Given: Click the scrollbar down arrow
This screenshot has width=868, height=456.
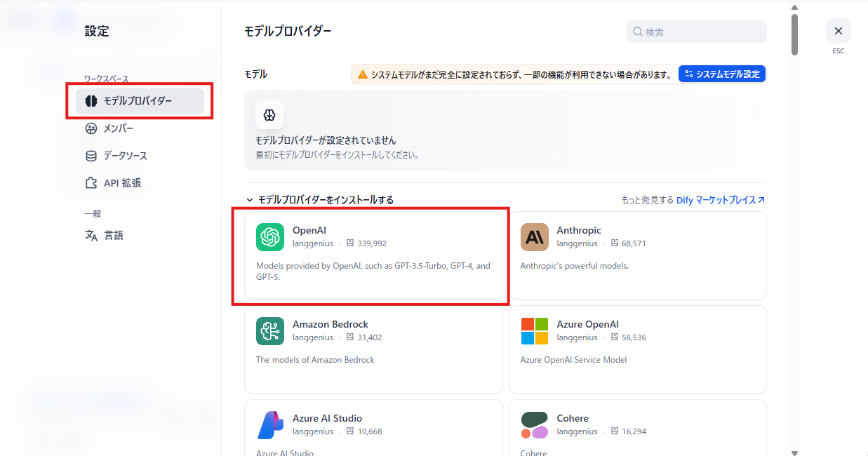Looking at the screenshot, I should 794,452.
